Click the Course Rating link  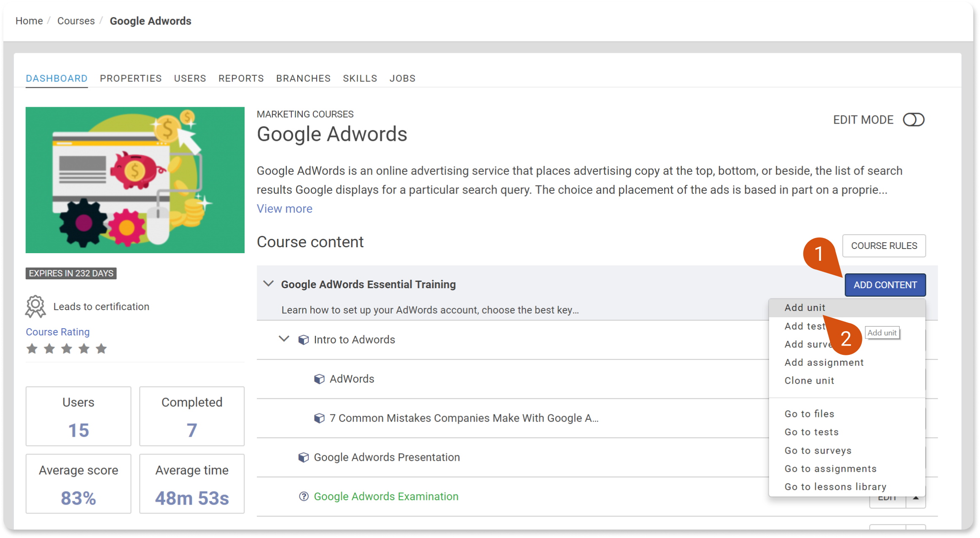coord(58,332)
